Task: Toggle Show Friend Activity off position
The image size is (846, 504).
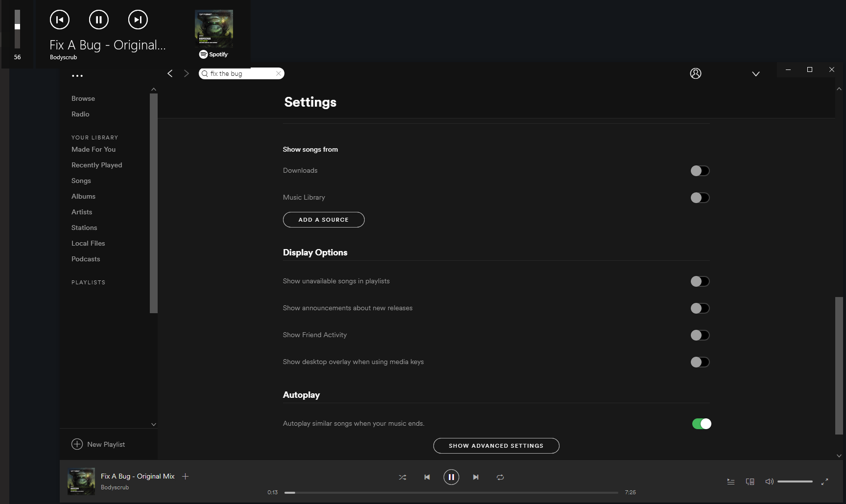Action: pos(700,335)
